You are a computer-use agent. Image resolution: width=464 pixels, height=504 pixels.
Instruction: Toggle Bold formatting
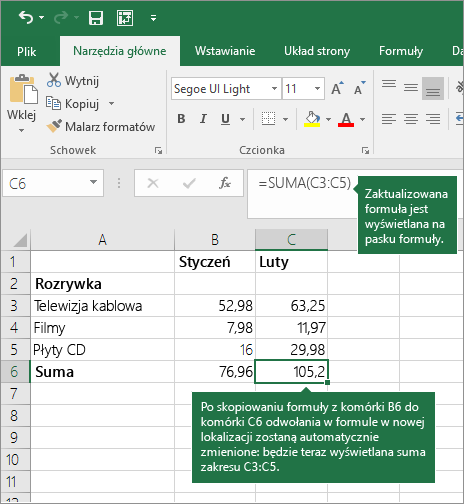181,119
